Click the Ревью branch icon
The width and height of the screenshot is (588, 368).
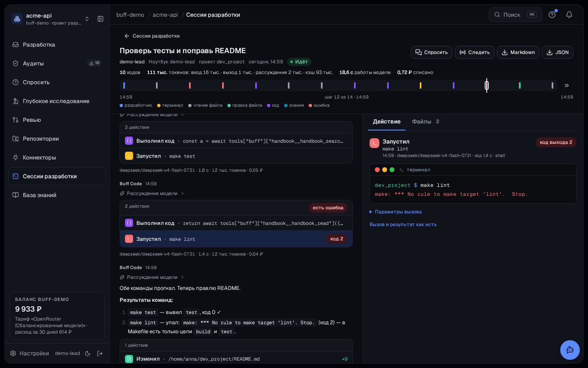click(x=16, y=120)
